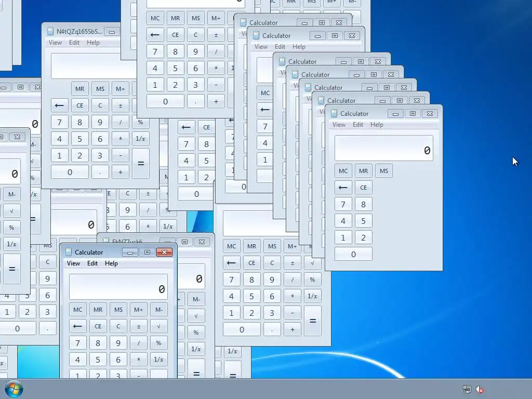The width and height of the screenshot is (532, 399).
Task: Open the Edit menu in the active Calculator
Action: (x=92, y=263)
